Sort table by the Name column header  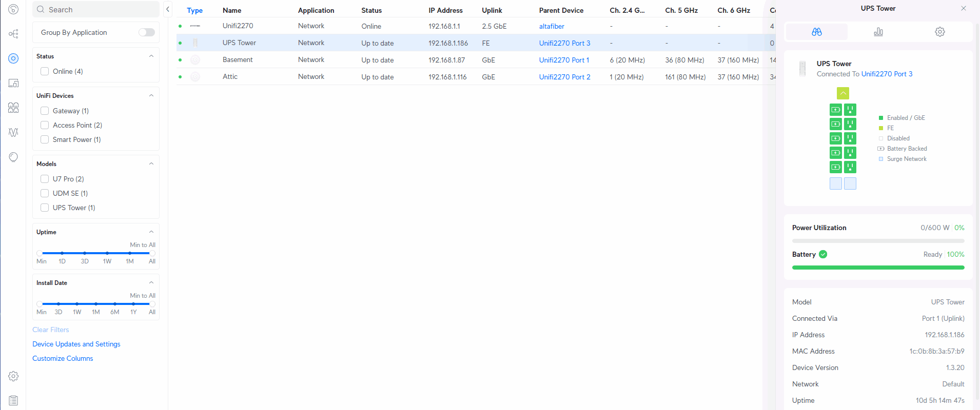pos(232,10)
